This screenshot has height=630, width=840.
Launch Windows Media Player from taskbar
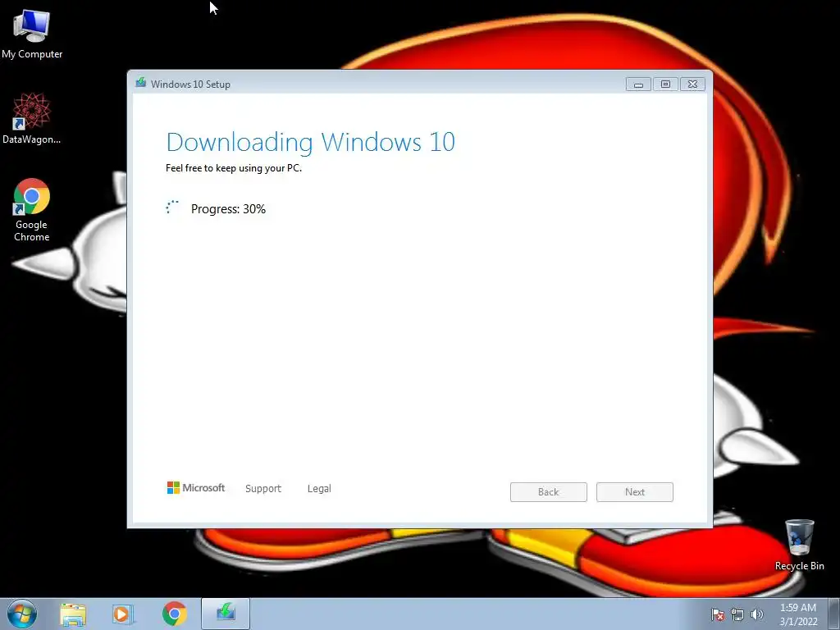pyautogui.click(x=123, y=614)
